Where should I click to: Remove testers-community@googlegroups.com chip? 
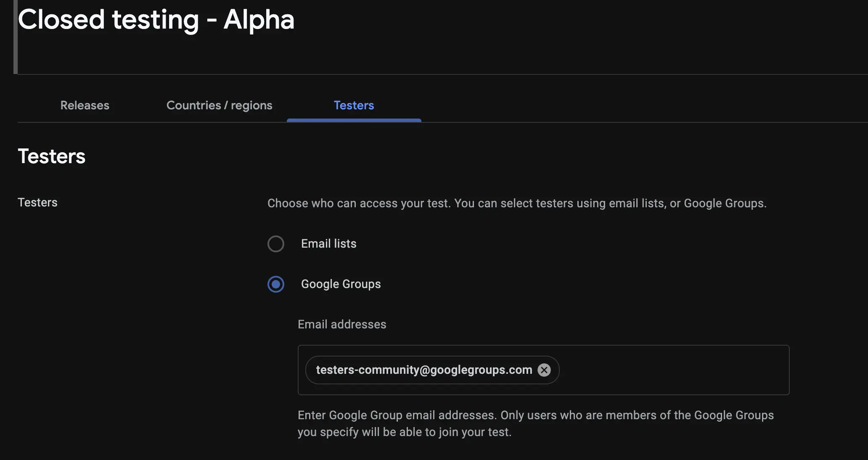pyautogui.click(x=544, y=370)
